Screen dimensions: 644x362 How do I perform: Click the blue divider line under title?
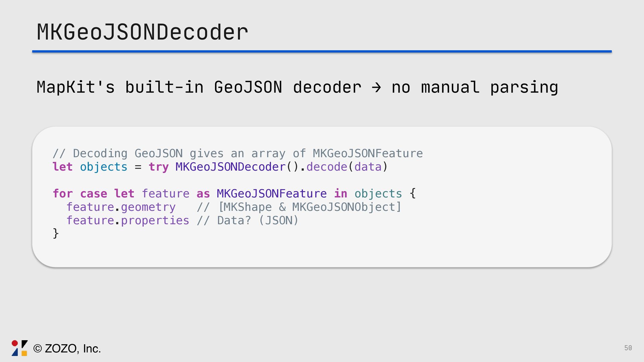322,52
